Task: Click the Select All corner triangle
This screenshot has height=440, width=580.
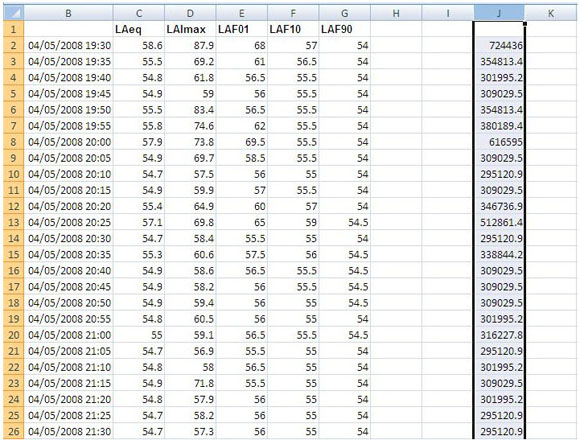Action: (x=13, y=13)
